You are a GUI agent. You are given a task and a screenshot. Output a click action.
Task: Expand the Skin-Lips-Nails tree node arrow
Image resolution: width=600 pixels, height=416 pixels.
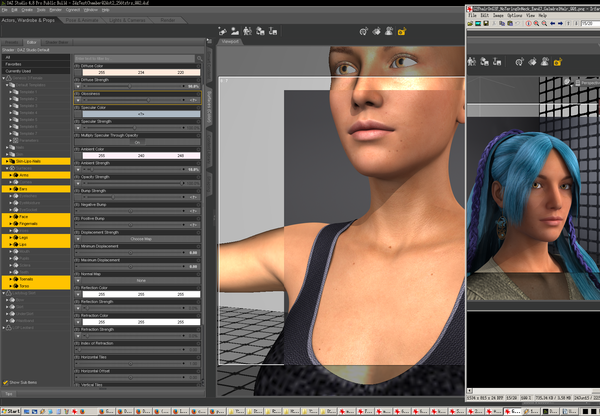[7, 161]
